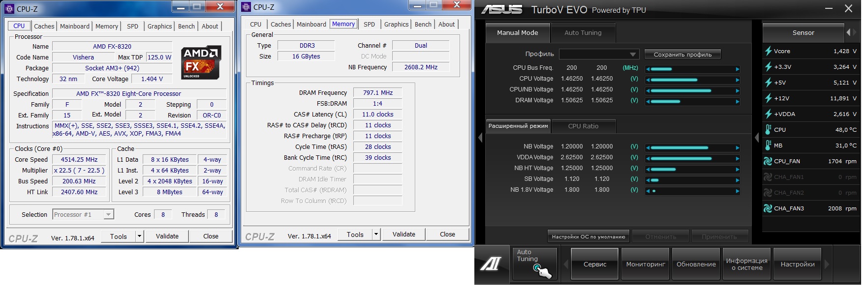Click the NB Frequency value field
Screen dimensions: 868x292
[421, 67]
